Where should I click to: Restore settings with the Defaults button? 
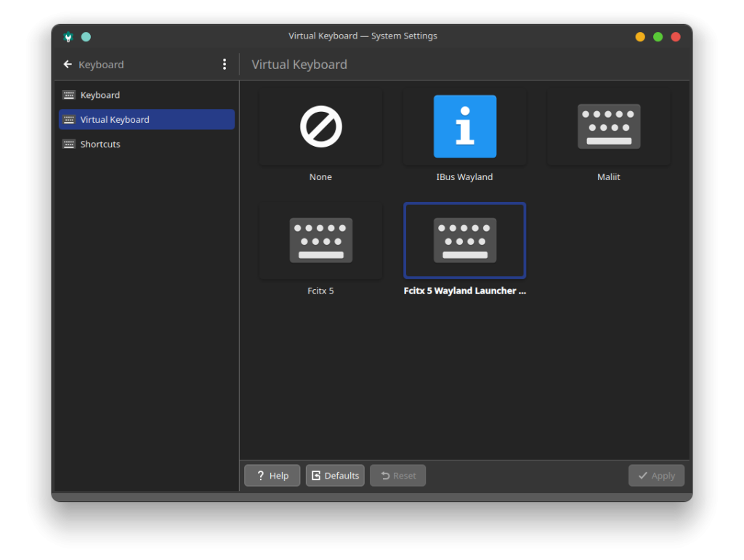click(x=335, y=476)
